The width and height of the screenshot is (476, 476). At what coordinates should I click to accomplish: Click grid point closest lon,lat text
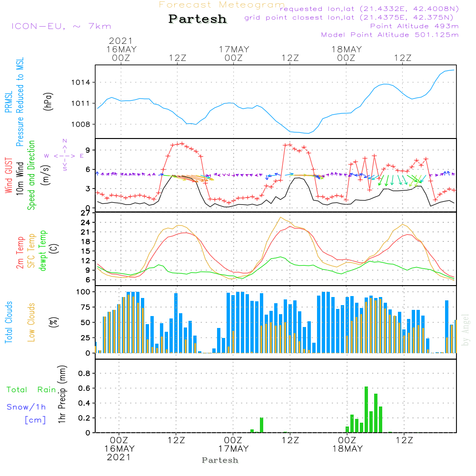point(349,18)
